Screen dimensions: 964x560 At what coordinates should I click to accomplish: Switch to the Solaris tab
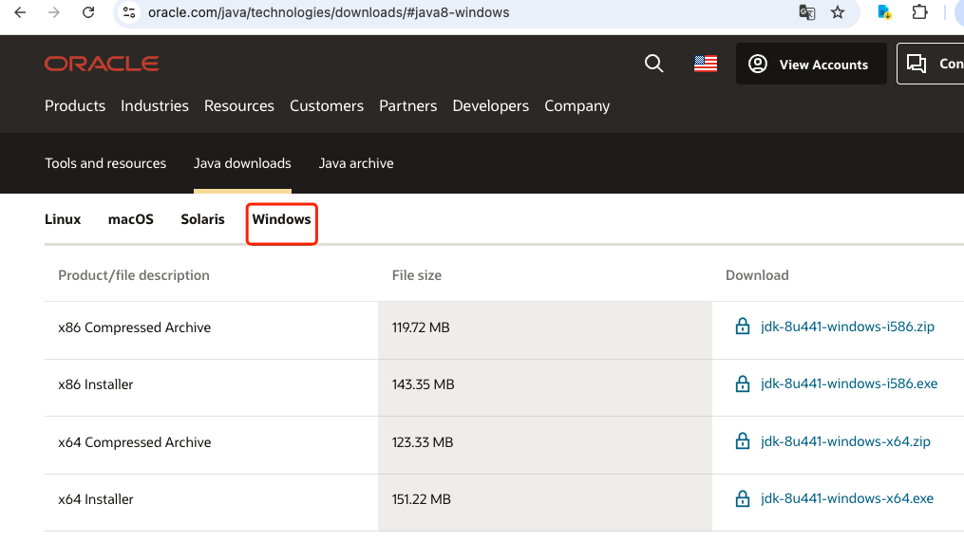203,219
